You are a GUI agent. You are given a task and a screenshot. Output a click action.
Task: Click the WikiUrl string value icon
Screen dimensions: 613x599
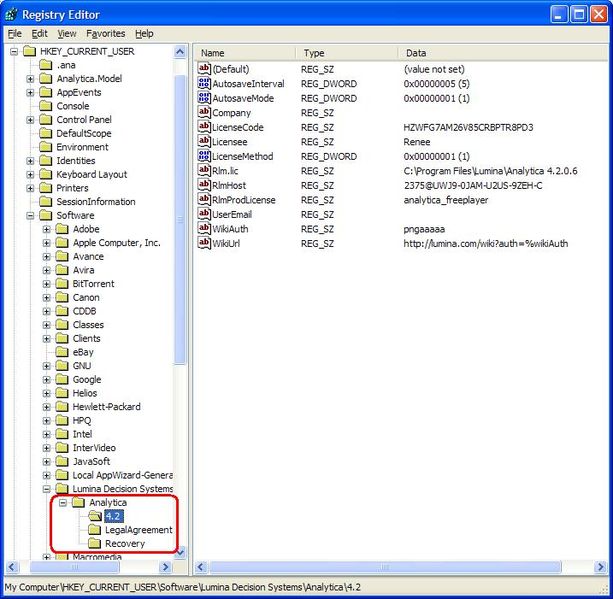coord(204,243)
